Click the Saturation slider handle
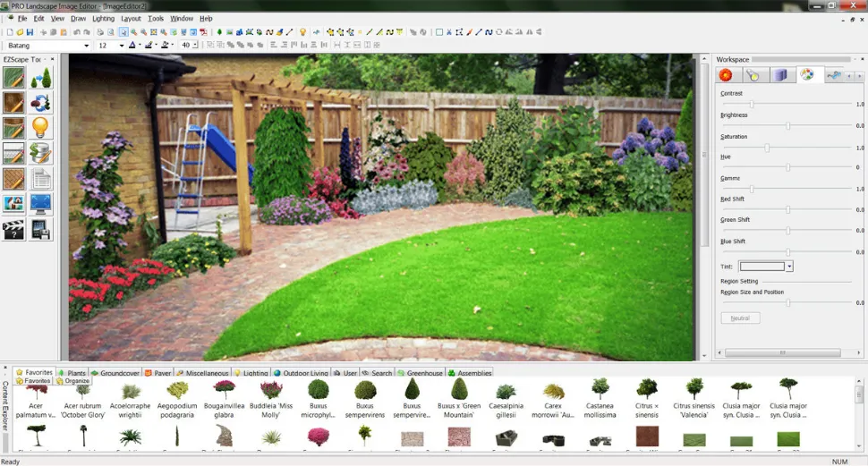Viewport: 868px width, 466px height. 767,148
